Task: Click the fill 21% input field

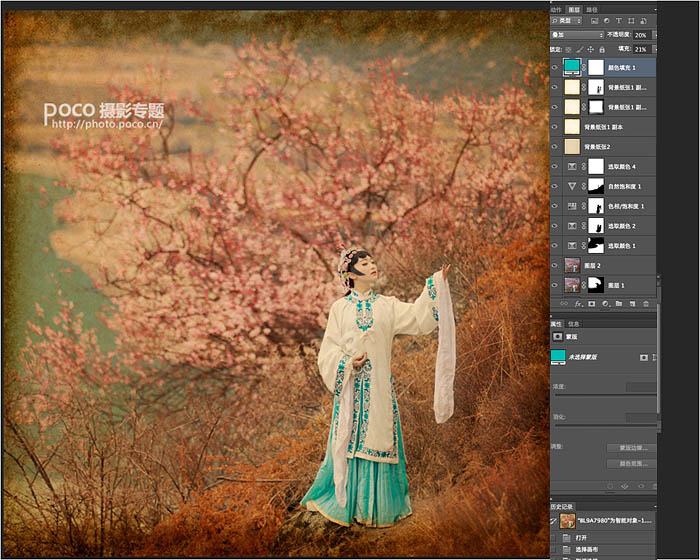Action: click(x=642, y=50)
